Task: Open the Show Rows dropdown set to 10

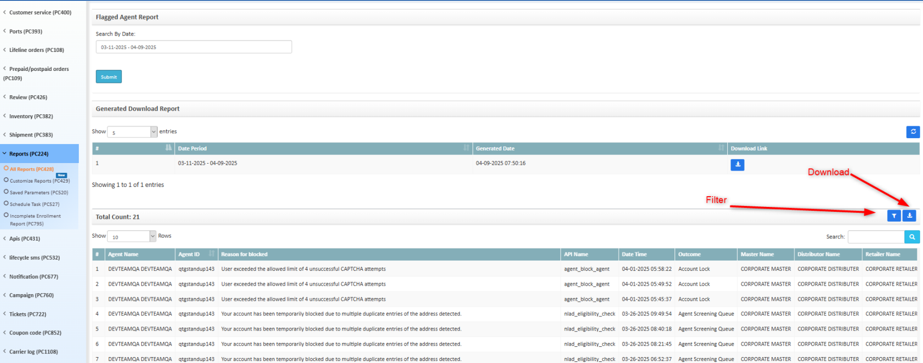Action: [x=132, y=236]
